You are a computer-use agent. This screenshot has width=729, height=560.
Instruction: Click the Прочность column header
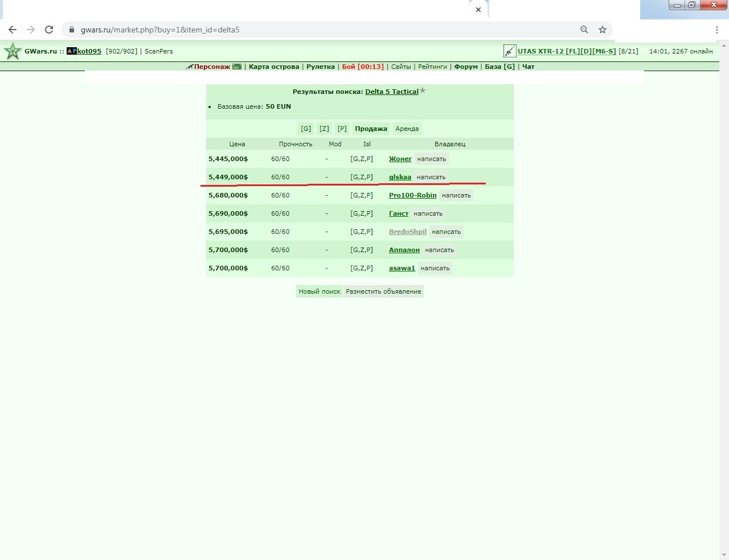[x=296, y=144]
